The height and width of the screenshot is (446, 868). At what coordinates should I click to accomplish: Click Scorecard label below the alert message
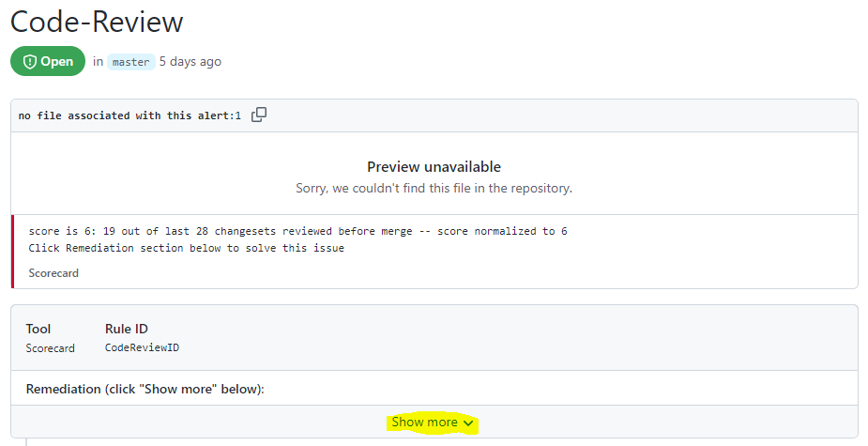pyautogui.click(x=53, y=273)
